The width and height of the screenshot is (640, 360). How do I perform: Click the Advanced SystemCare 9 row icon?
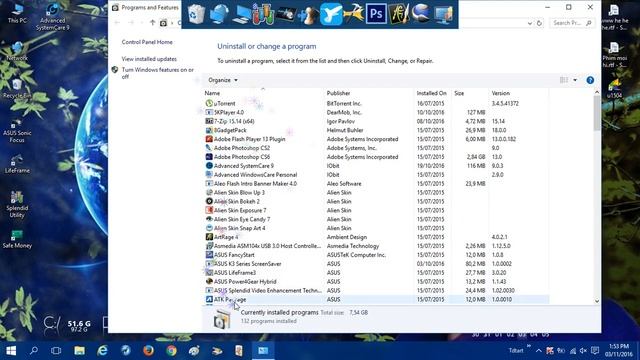(209, 166)
